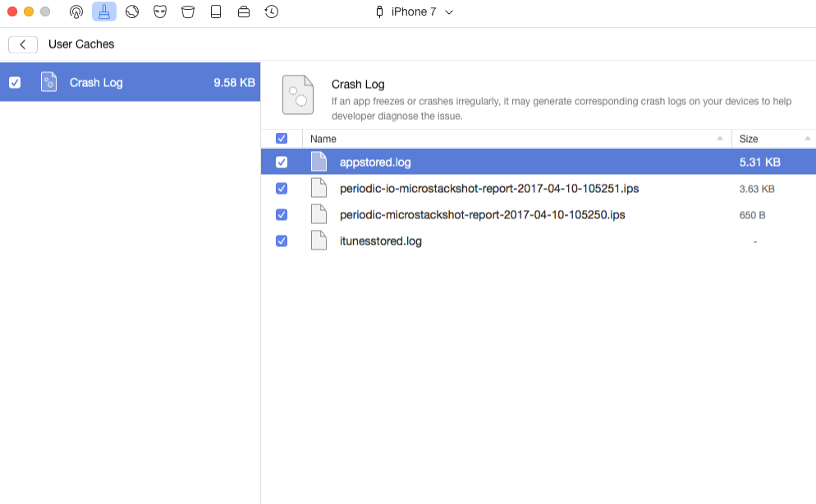Click the 3.63 KB size value
Image resolution: width=816 pixels, height=504 pixels.
[x=757, y=189]
